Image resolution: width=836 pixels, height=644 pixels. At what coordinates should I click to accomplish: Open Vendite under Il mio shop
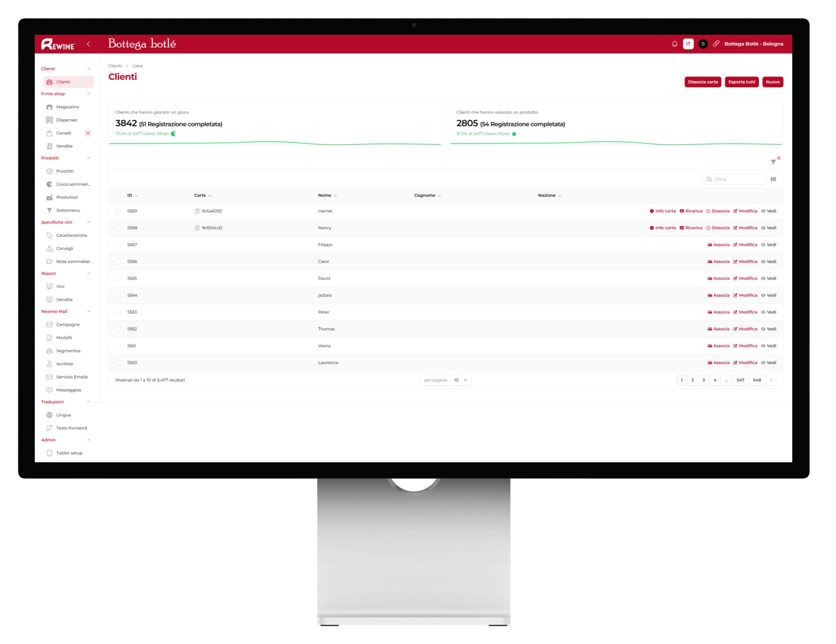pos(68,146)
